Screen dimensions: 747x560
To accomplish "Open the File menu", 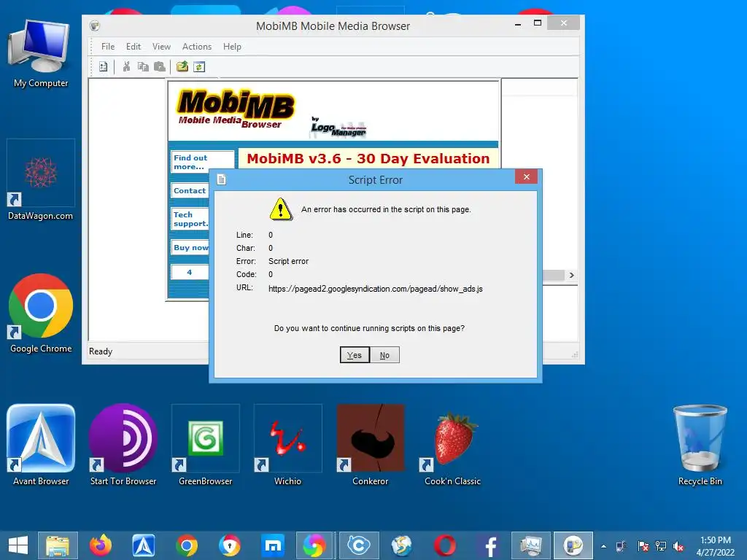I will (108, 47).
